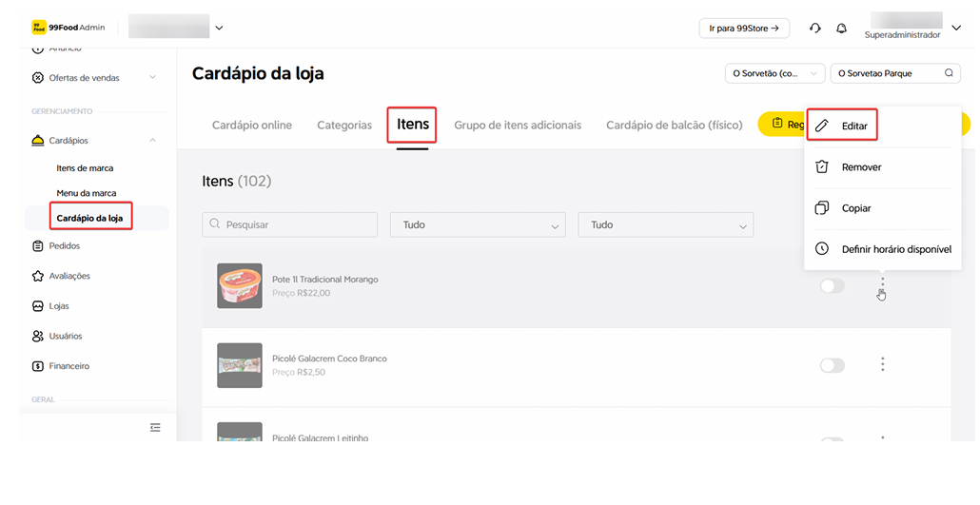980x505 pixels.
Task: Open the notifications bell
Action: tap(841, 29)
